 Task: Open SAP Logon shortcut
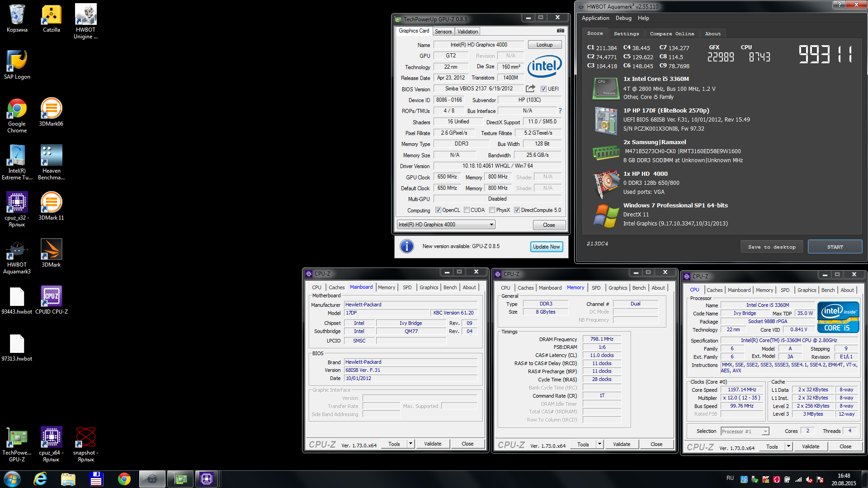coord(17,65)
